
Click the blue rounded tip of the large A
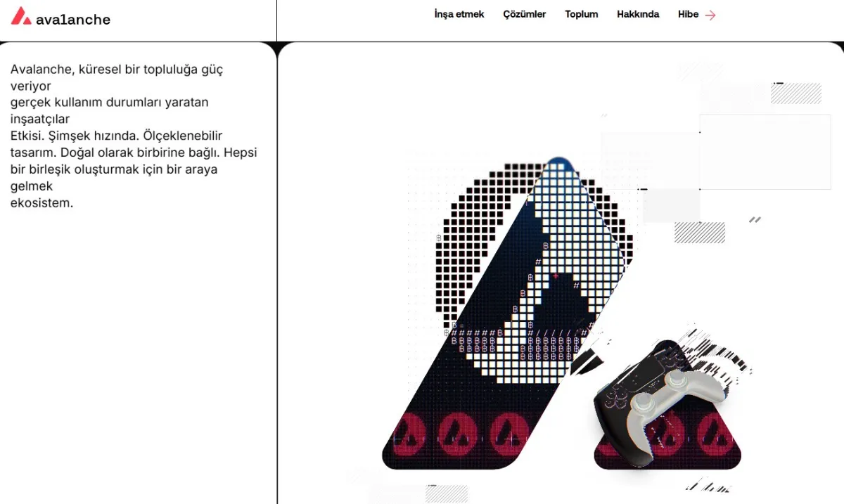click(558, 164)
